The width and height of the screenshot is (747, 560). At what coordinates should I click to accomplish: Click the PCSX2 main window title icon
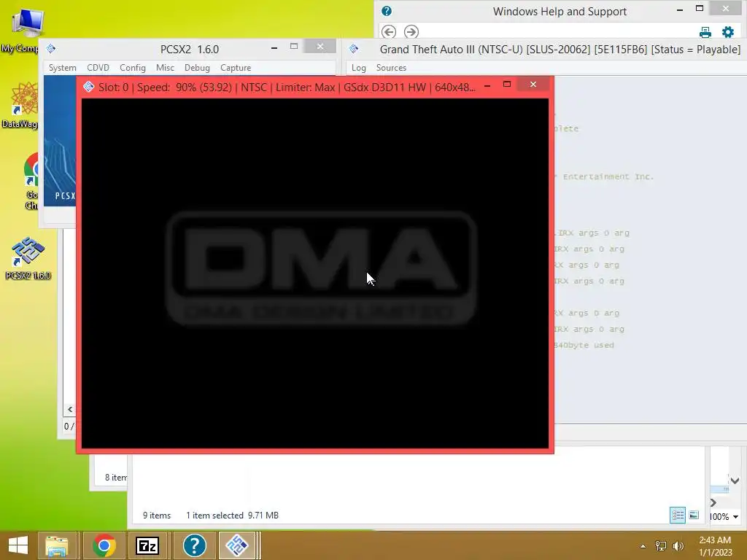pos(51,49)
